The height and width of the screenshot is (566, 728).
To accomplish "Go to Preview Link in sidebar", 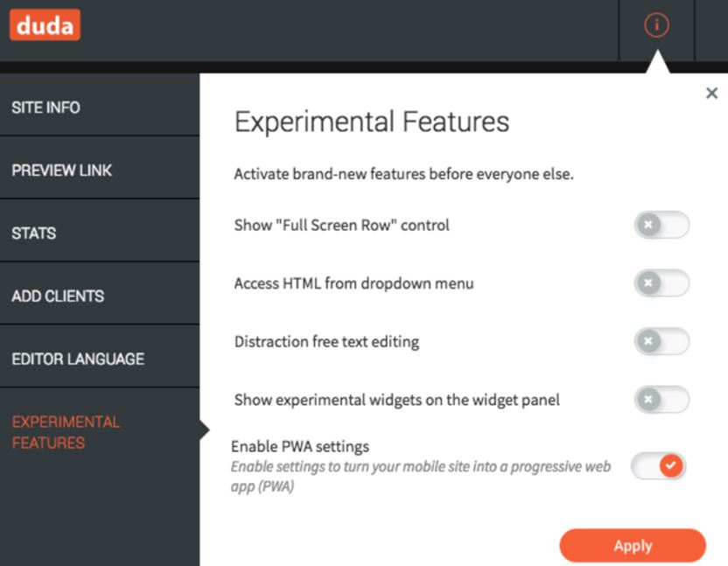I will coord(100,170).
